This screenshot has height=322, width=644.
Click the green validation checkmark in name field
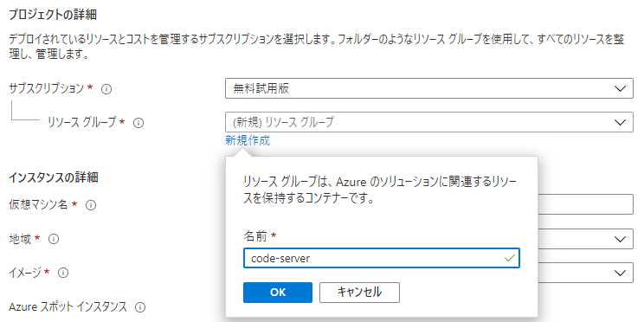[x=509, y=258]
